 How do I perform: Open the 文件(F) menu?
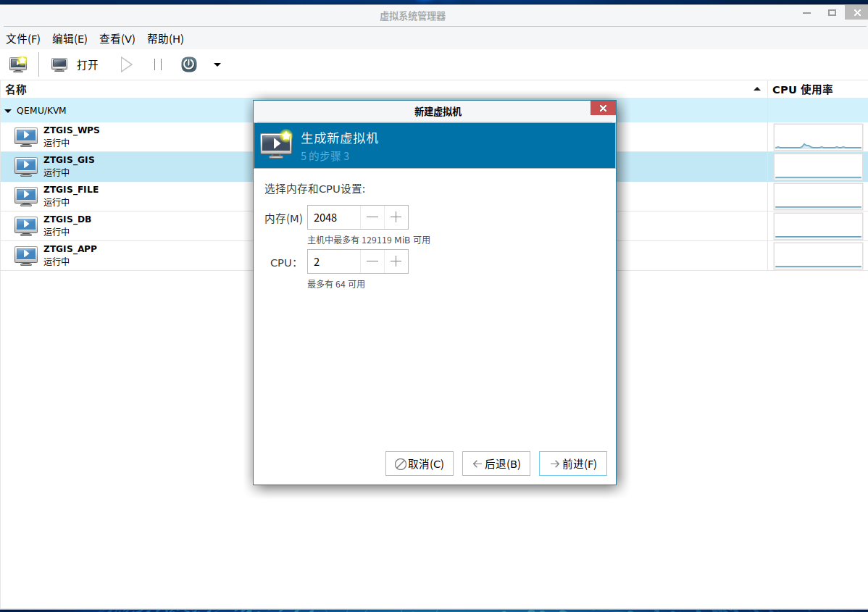click(23, 39)
